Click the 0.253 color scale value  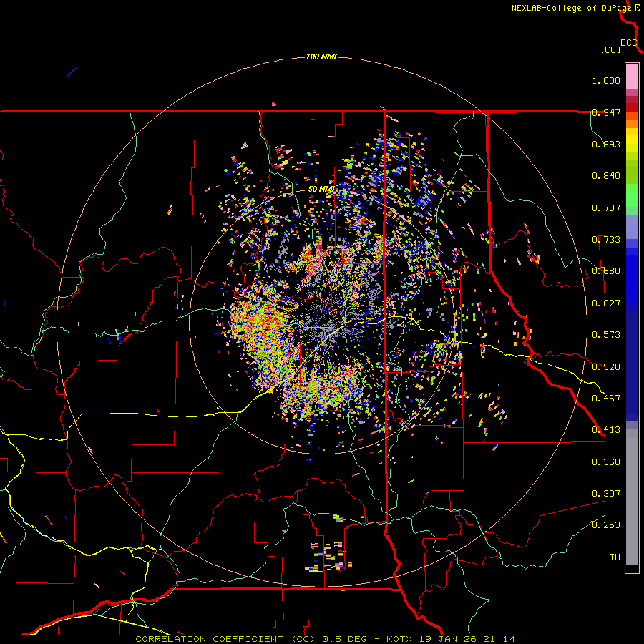(x=606, y=525)
